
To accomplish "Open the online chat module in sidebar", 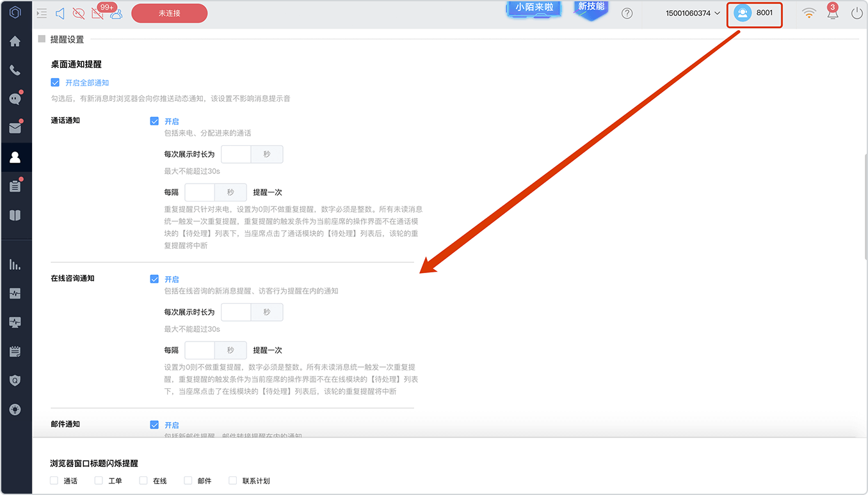I will pyautogui.click(x=15, y=99).
